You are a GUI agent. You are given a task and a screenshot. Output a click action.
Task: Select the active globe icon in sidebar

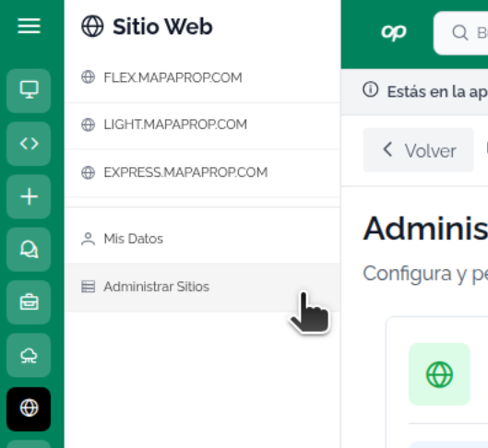29,409
